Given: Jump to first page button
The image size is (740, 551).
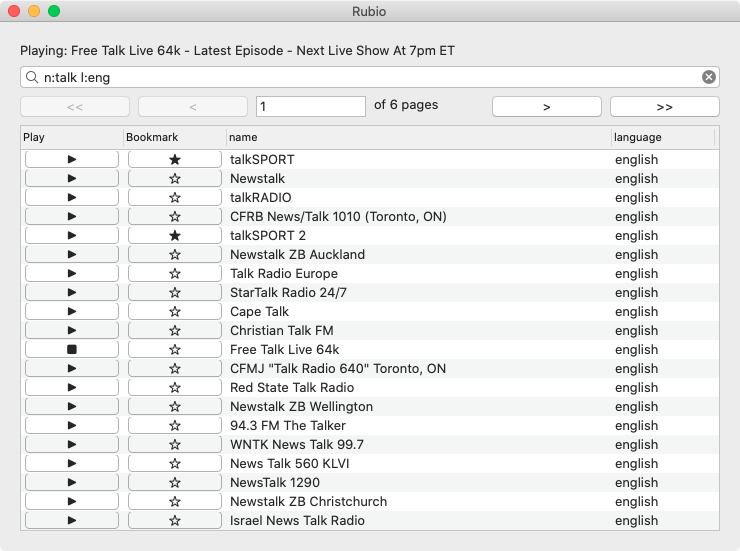Looking at the screenshot, I should coord(75,107).
